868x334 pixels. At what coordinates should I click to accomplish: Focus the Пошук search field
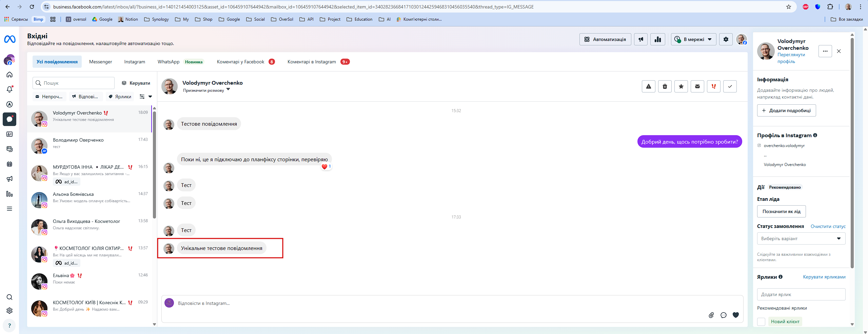74,83
